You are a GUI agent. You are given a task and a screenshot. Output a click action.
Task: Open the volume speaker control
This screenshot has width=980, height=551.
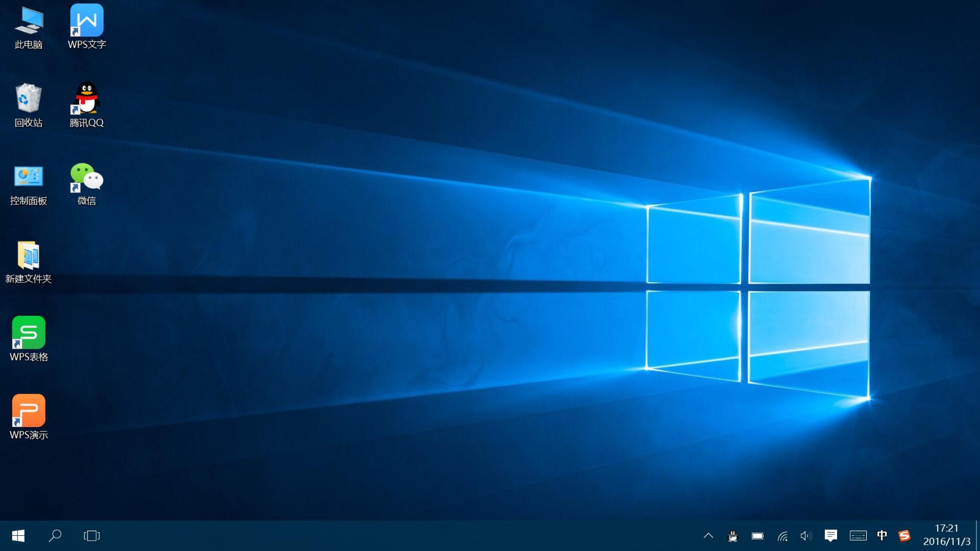coord(806,536)
